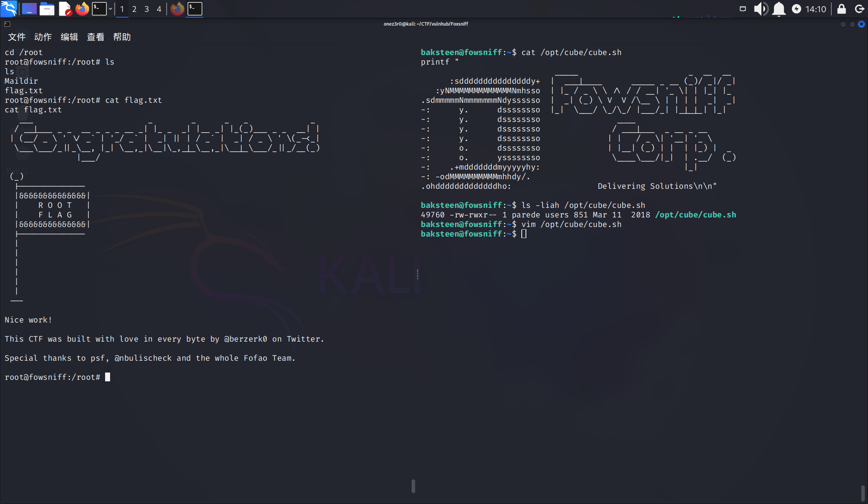Click the show desktop panel icon

[x=29, y=8]
